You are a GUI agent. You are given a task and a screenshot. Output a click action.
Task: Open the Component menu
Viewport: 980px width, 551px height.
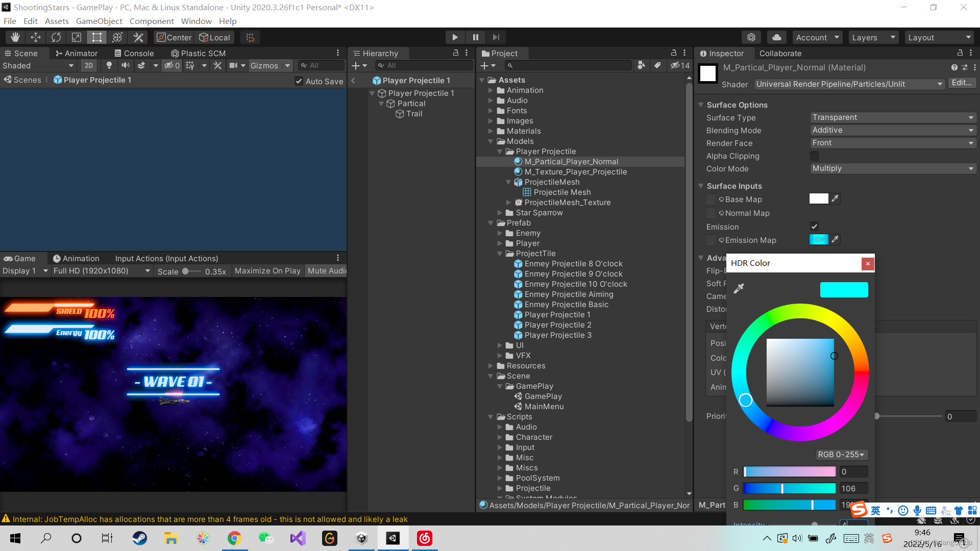point(152,21)
